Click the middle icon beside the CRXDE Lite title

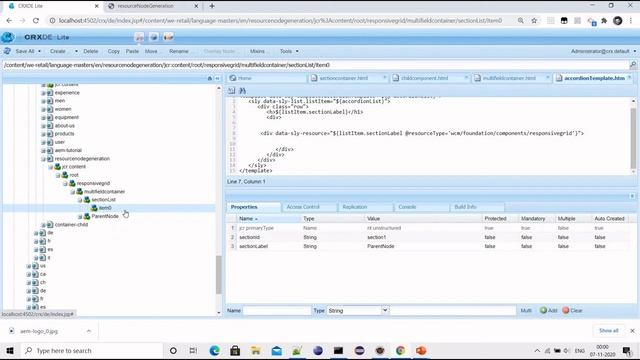[154, 37]
